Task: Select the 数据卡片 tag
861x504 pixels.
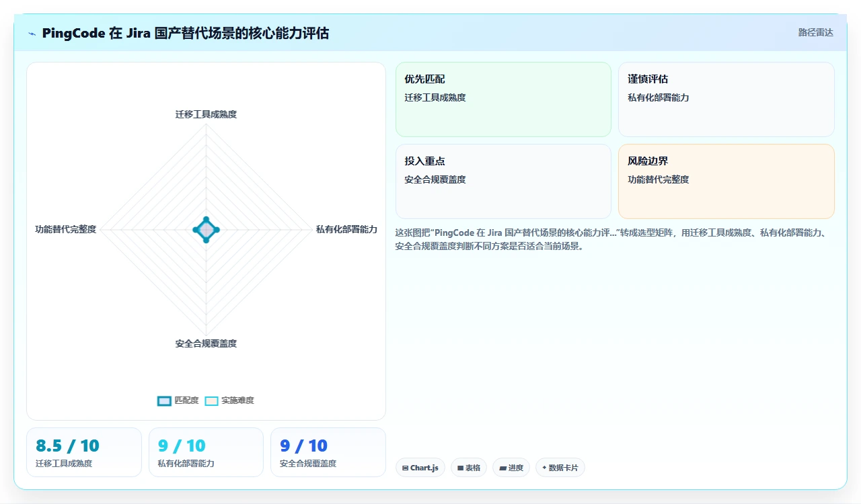Action: pyautogui.click(x=560, y=468)
